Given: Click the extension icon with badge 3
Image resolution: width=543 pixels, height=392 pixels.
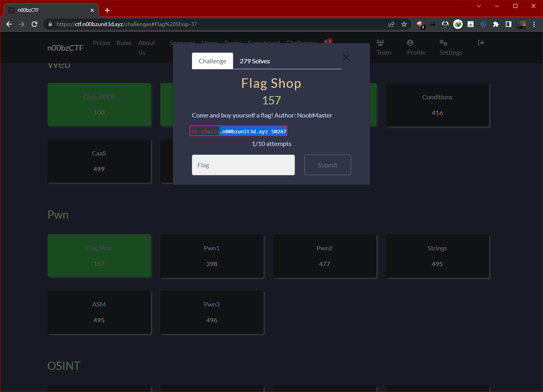Looking at the screenshot, I should coord(421,25).
